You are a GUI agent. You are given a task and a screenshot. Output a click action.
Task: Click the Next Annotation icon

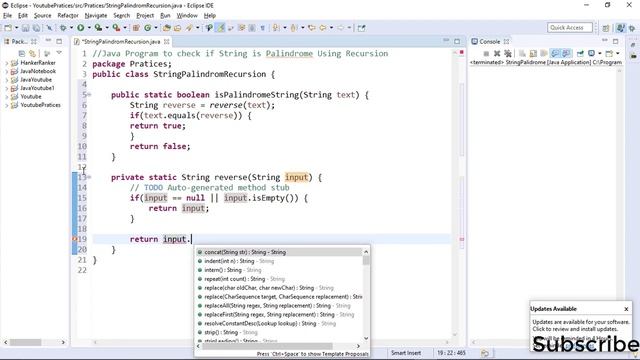(276, 28)
